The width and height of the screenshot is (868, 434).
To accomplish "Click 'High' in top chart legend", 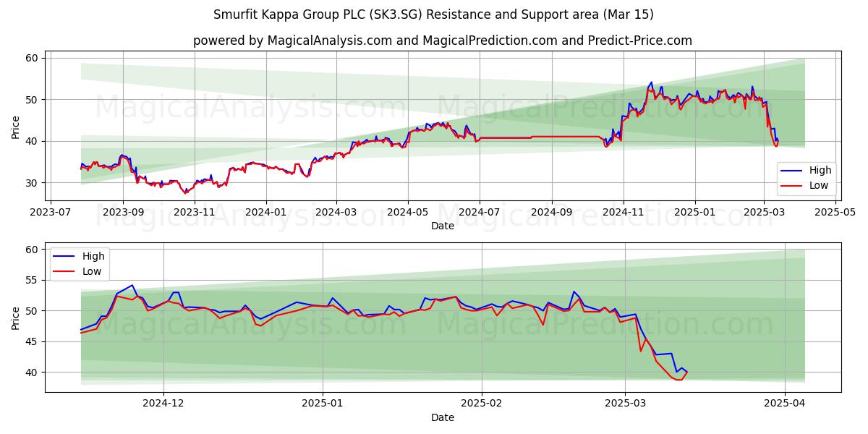I will click(x=820, y=171).
